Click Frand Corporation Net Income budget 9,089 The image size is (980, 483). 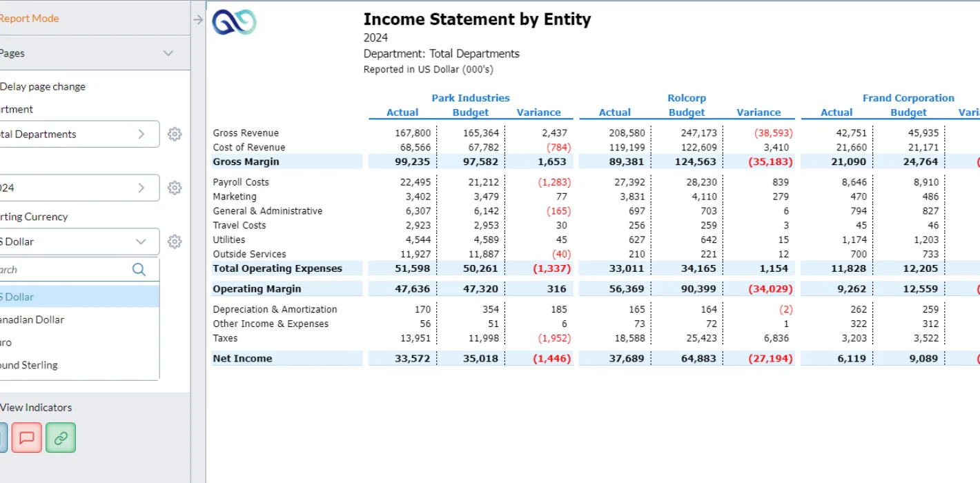point(924,358)
